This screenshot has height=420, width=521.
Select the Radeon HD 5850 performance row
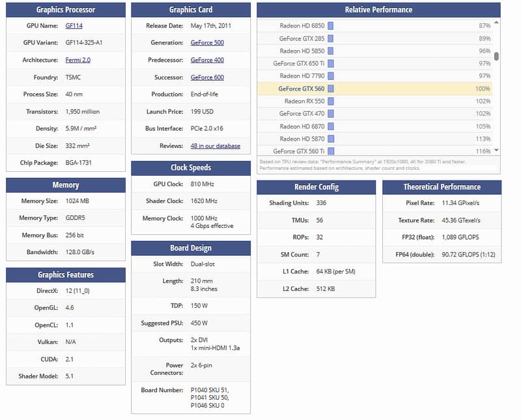click(375, 51)
